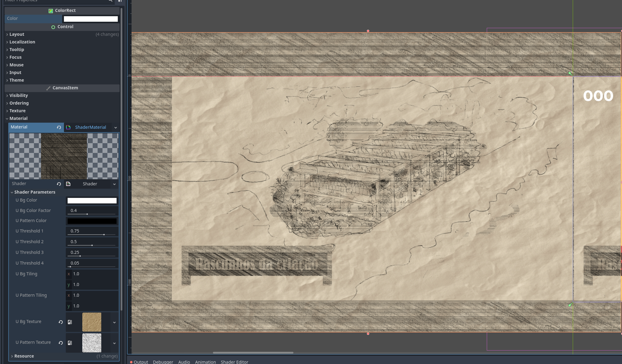The height and width of the screenshot is (364, 622).
Task: Expand the Layout section
Action: tap(17, 34)
